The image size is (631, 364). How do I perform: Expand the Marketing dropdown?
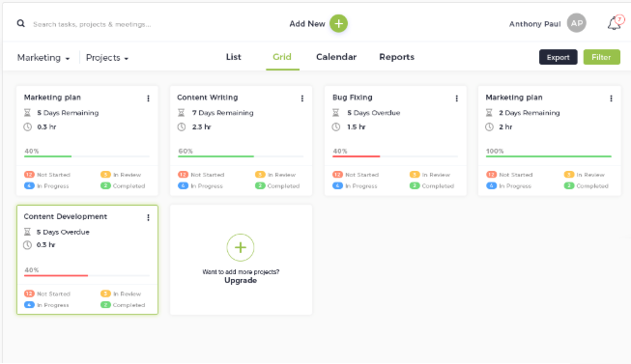click(43, 58)
